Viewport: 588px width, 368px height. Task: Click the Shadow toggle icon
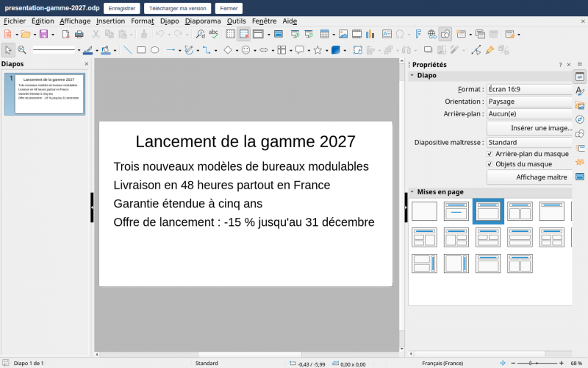tap(428, 50)
